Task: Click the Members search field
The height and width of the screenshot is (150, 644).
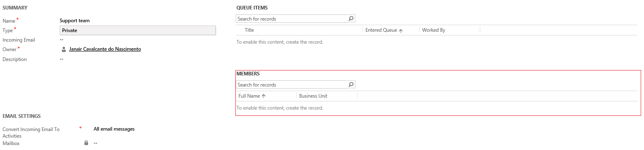Action: pos(292,84)
